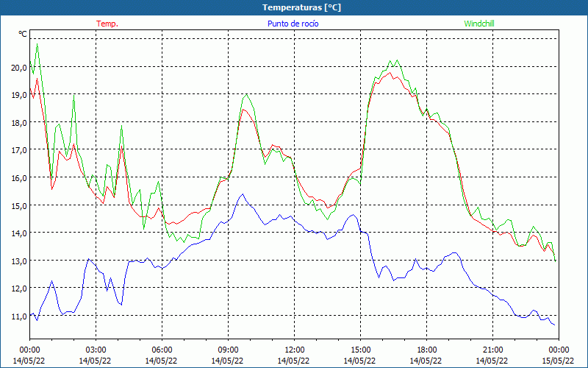Click the "°C" unit label above y-axis
Image resolution: width=588 pixels, height=368 pixels.
coord(23,35)
